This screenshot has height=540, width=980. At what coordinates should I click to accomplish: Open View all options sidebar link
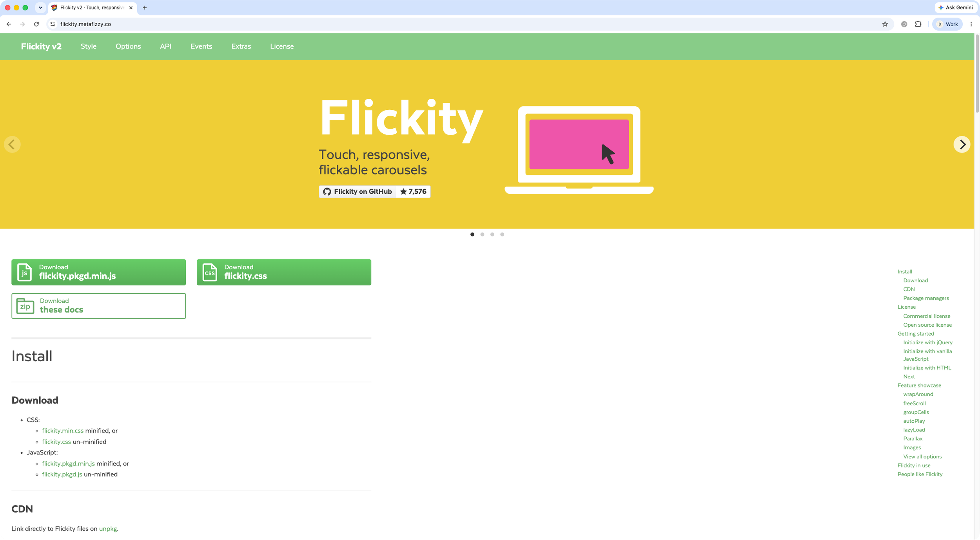(922, 457)
